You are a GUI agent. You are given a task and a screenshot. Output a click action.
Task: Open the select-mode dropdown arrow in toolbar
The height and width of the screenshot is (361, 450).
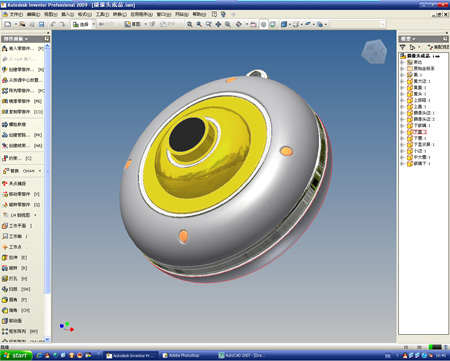pyautogui.click(x=93, y=24)
